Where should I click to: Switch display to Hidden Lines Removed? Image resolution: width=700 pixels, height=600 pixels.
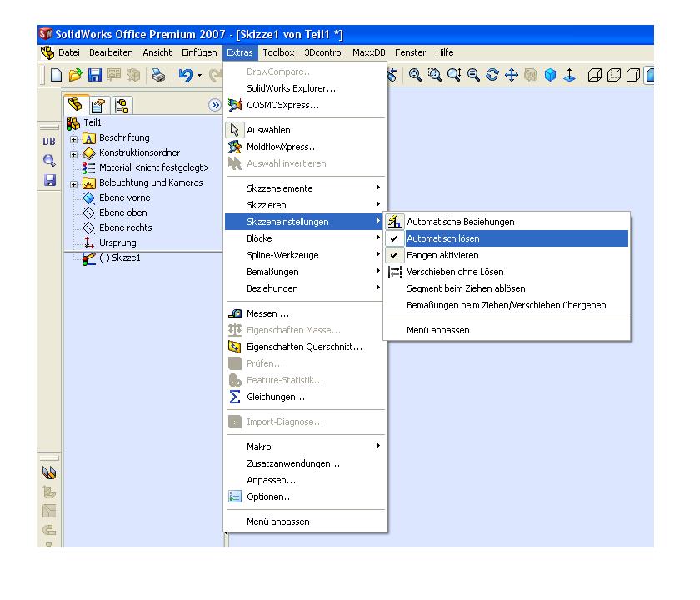[633, 75]
